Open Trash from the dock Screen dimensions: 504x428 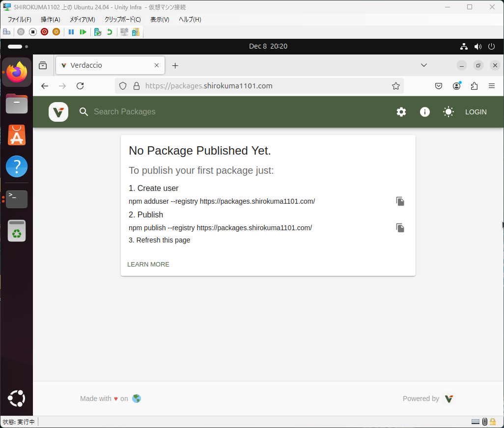(x=17, y=231)
